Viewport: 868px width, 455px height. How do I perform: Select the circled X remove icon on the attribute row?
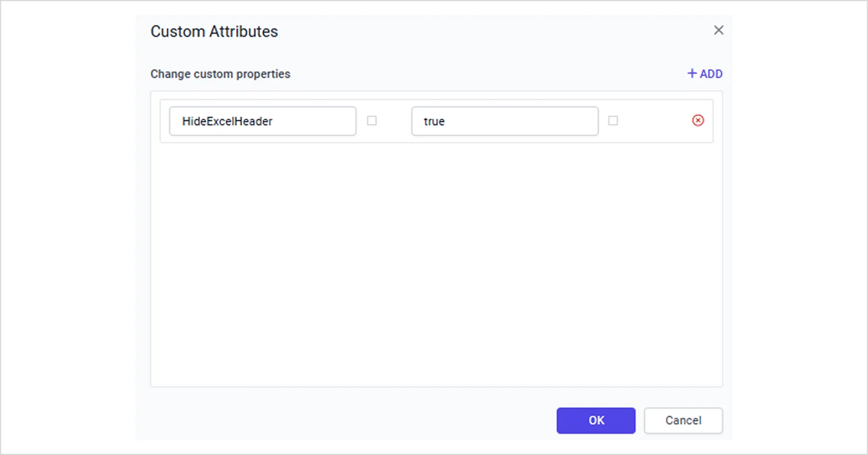[698, 120]
